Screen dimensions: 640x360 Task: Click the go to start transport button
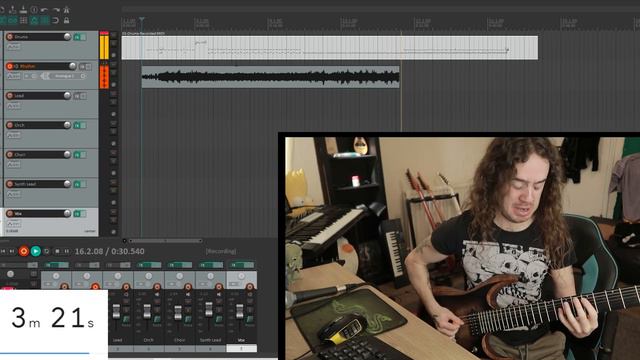click(3, 251)
